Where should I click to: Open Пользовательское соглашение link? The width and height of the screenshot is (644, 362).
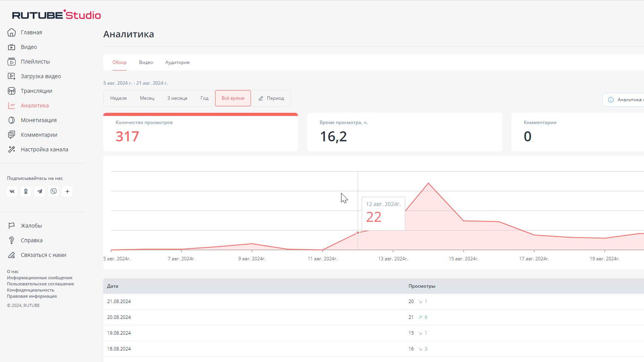[x=40, y=284]
